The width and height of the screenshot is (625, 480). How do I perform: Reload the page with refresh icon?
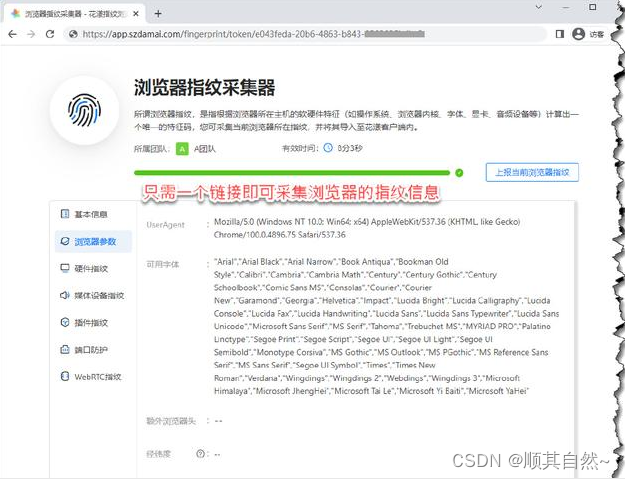[x=50, y=34]
